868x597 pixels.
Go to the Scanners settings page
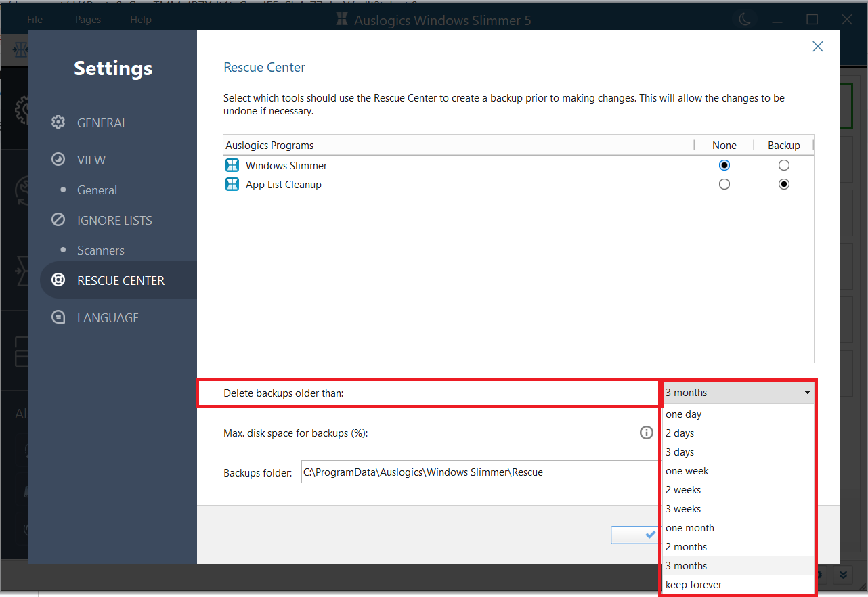pyautogui.click(x=100, y=250)
